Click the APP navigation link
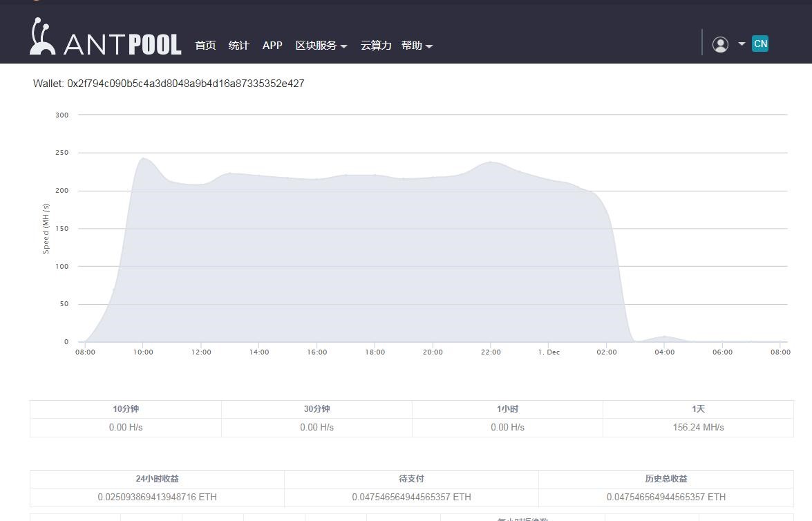 coord(272,46)
